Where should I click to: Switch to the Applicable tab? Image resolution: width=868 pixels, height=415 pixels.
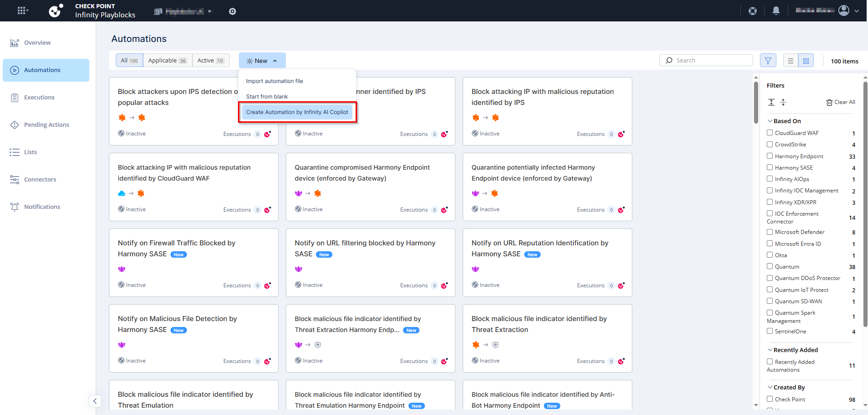click(168, 61)
